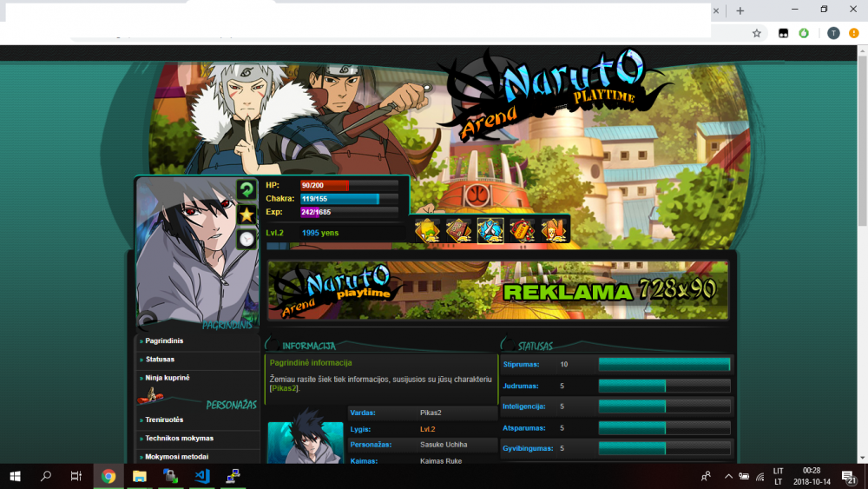Open the yellow scroll quick icon
Viewport: 868px width, 489px height.
(x=427, y=230)
